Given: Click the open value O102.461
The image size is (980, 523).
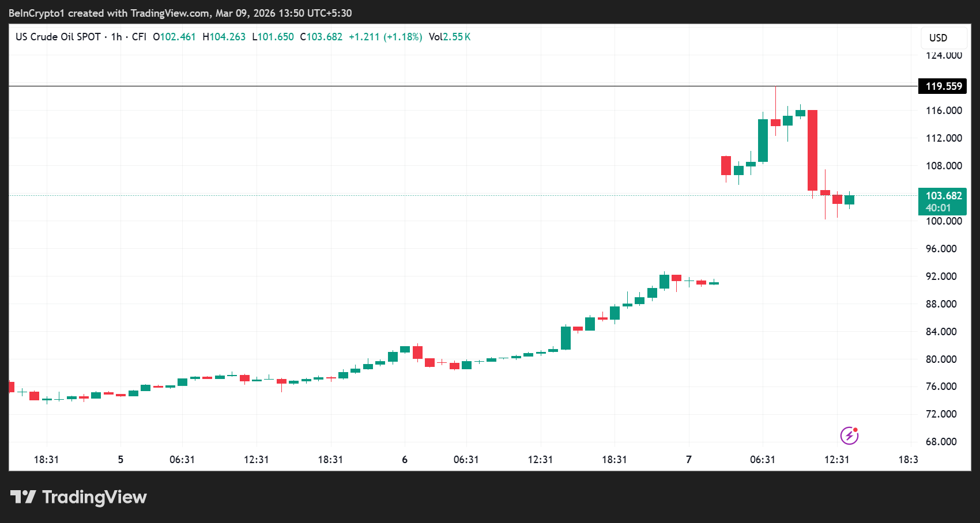Looking at the screenshot, I should click(x=174, y=37).
